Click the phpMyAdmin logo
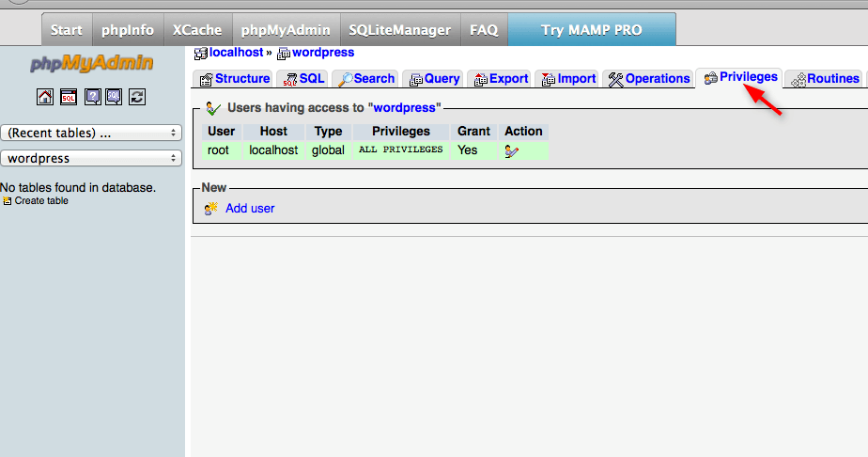 [91, 63]
